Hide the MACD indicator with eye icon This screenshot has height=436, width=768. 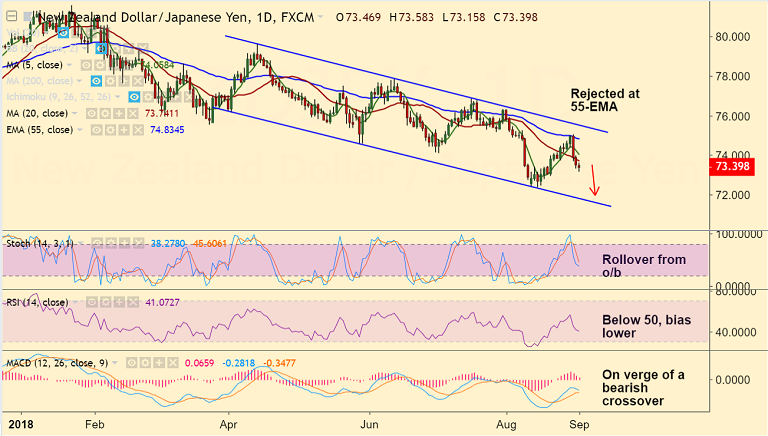point(131,363)
